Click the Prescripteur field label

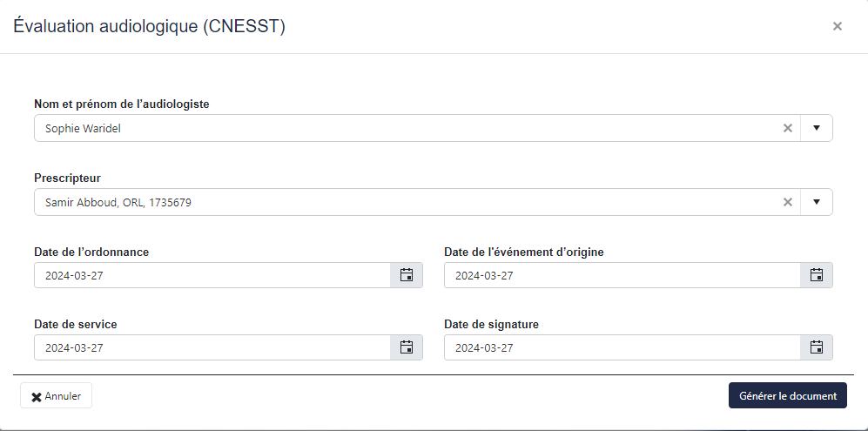click(67, 178)
